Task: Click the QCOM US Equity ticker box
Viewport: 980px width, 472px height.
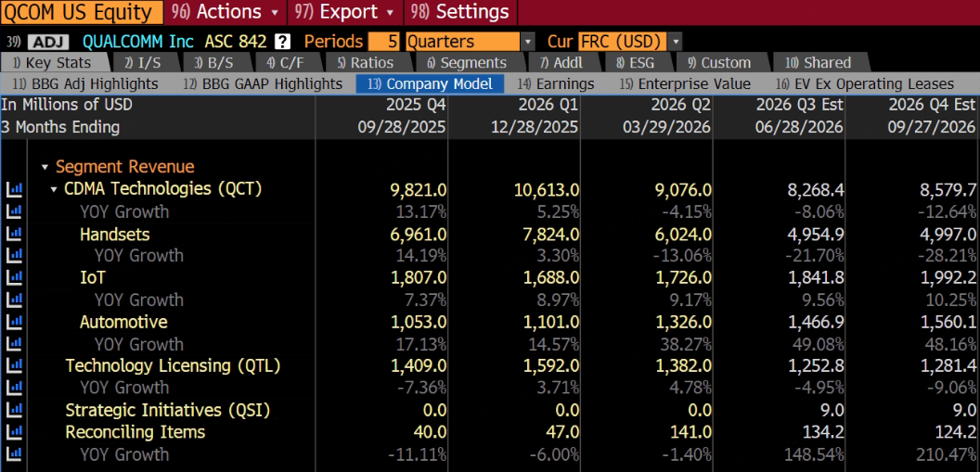Action: 82,12
